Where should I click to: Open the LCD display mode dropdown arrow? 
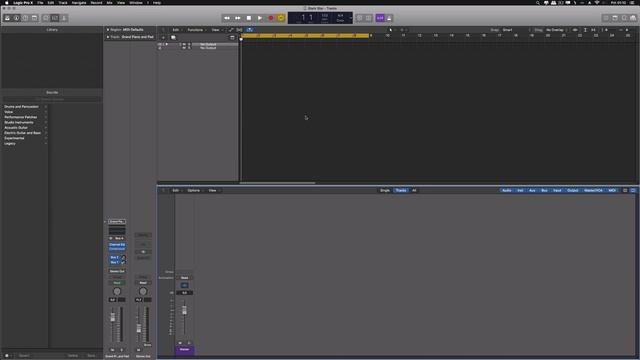[351, 18]
